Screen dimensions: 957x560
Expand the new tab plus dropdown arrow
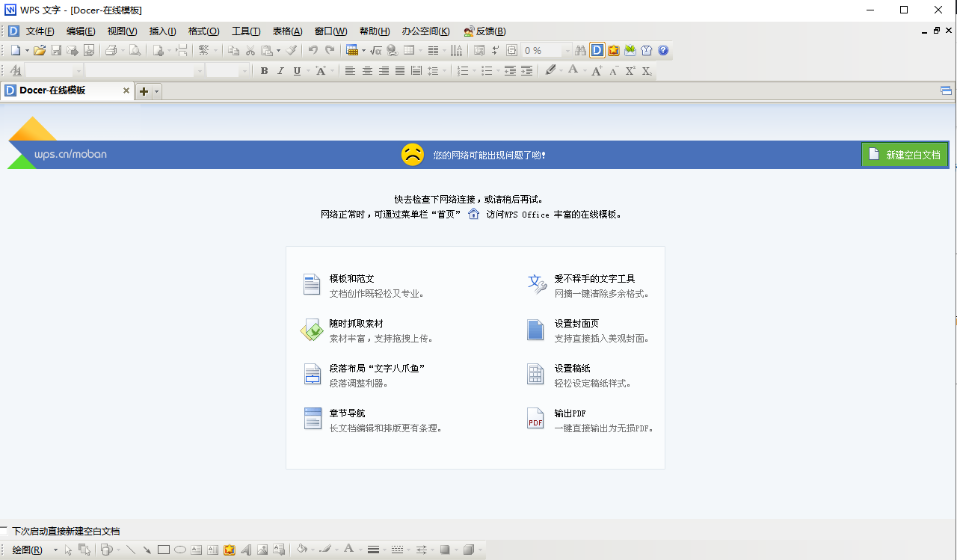coord(156,91)
